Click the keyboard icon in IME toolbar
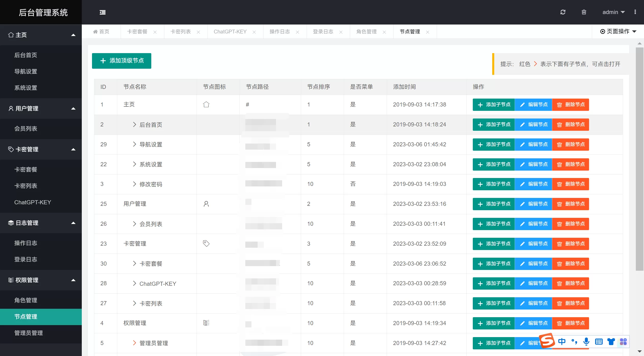This screenshot has width=644, height=356. (x=599, y=341)
